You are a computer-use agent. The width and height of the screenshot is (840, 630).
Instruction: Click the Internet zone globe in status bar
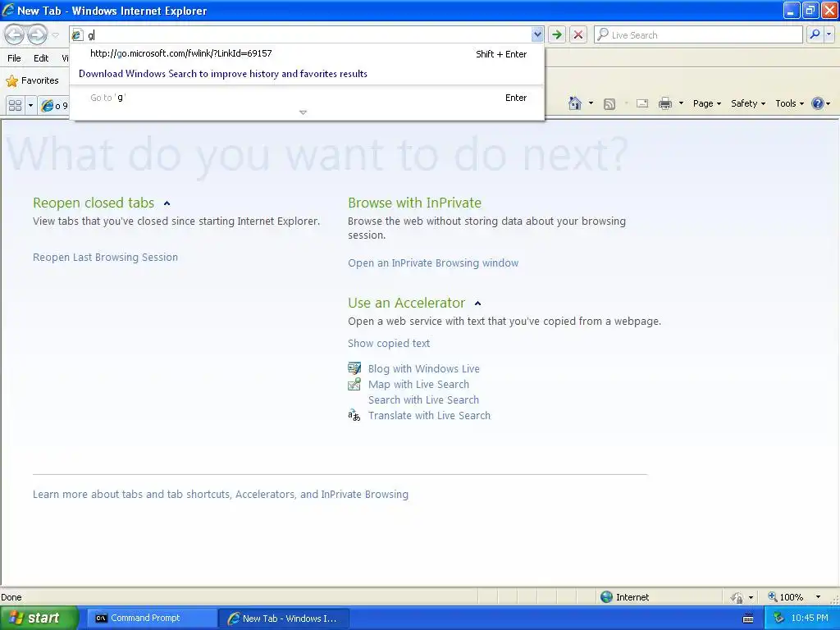(606, 597)
